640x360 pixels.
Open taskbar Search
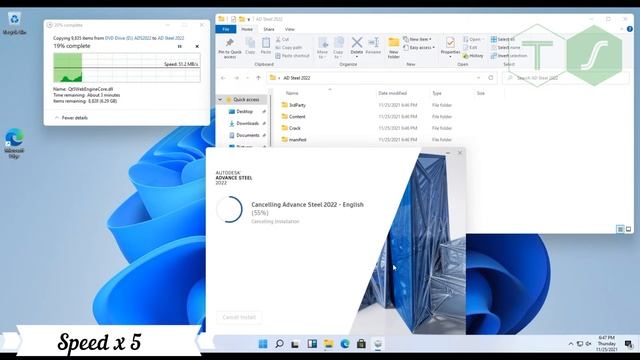click(279, 344)
